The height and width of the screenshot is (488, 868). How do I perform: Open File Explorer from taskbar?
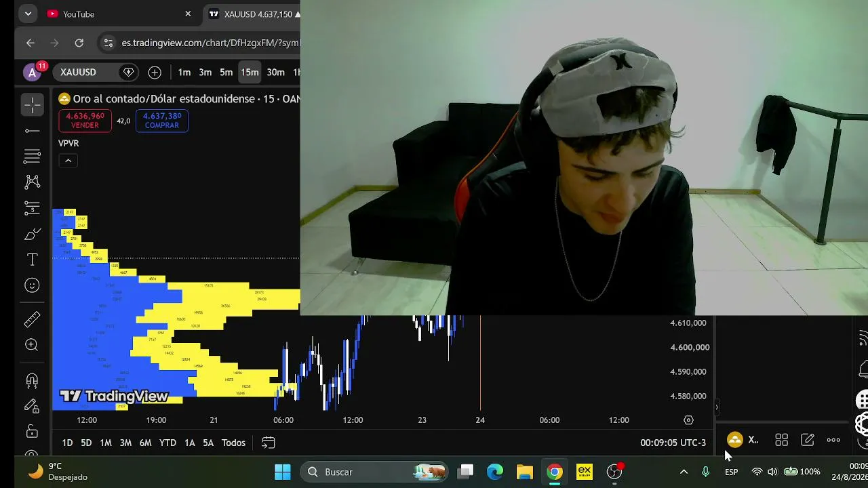[525, 472]
